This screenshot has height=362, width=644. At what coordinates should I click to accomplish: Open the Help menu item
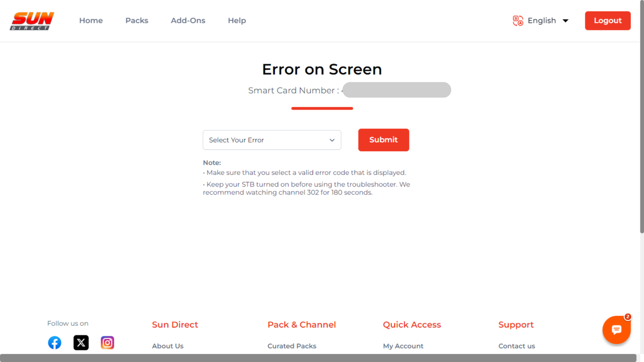(237, 21)
